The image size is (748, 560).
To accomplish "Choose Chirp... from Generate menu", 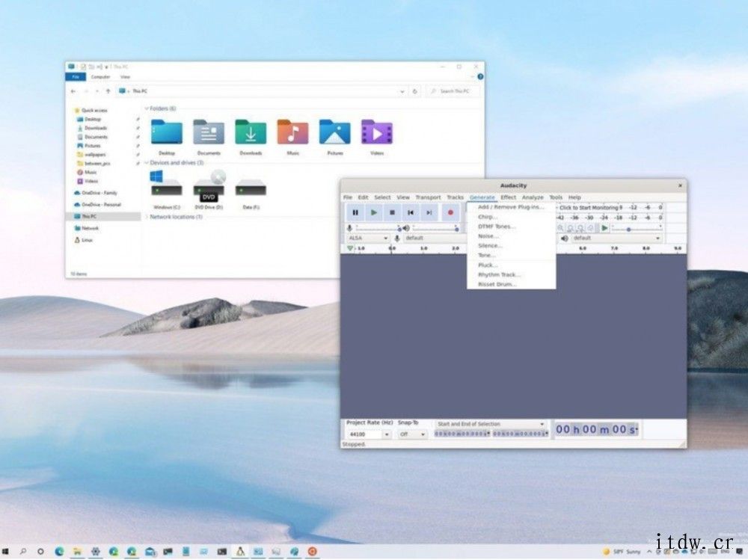I will pos(511,217).
